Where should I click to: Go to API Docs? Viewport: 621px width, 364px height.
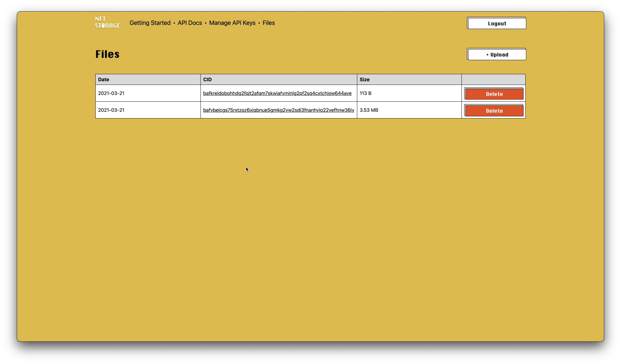coord(190,23)
